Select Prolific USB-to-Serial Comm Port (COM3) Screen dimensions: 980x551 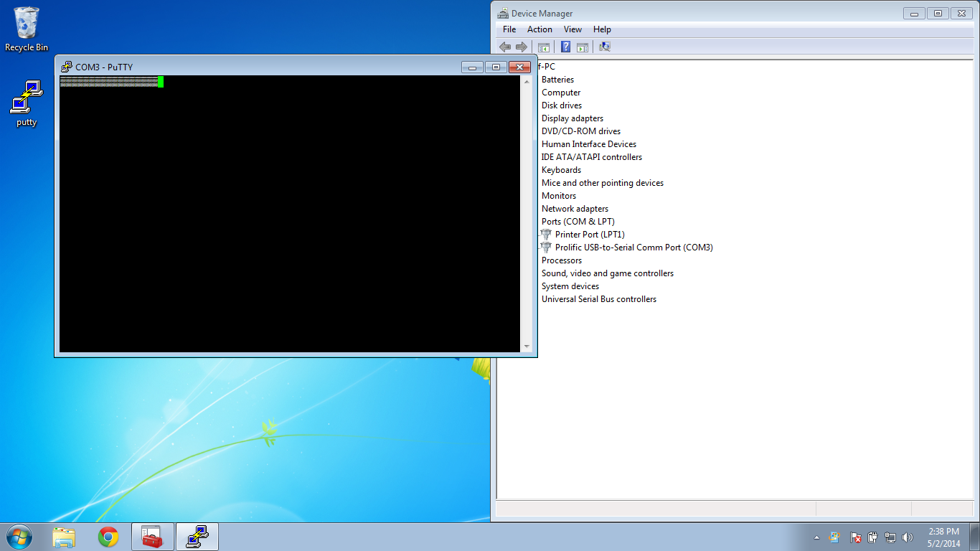pyautogui.click(x=634, y=247)
